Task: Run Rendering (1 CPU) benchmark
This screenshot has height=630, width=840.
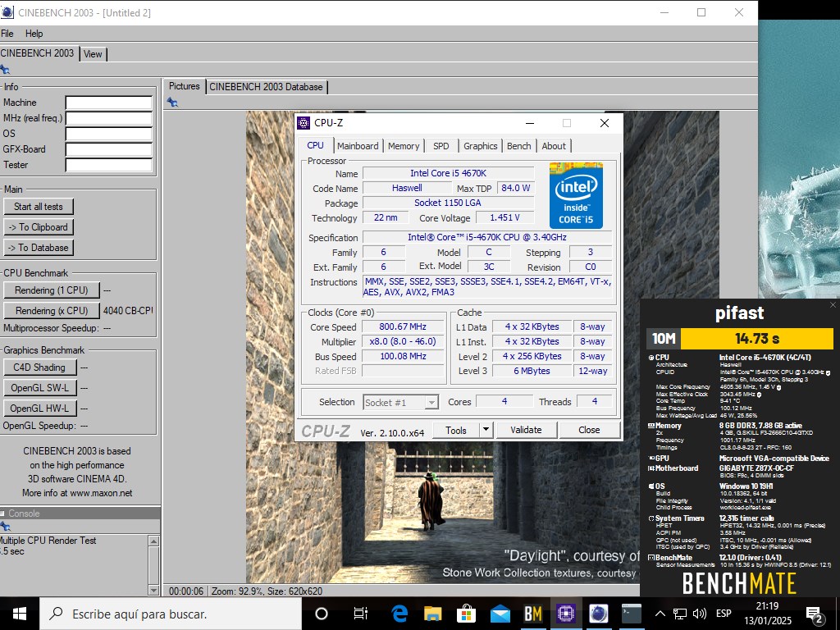Action: (52, 290)
